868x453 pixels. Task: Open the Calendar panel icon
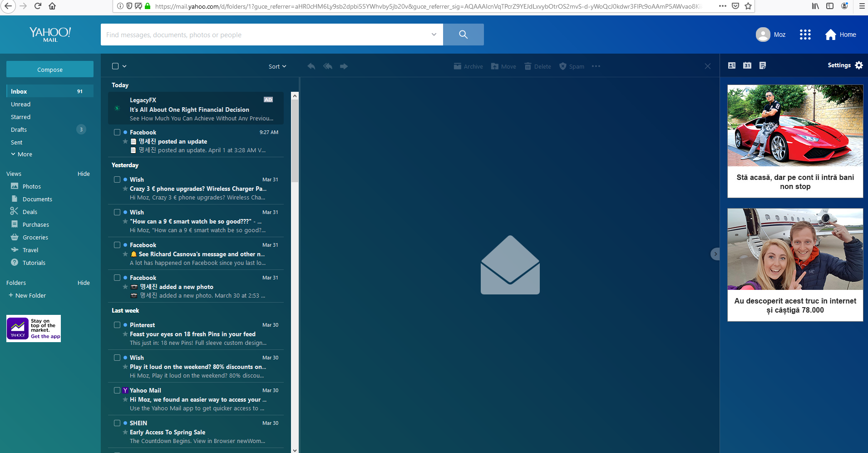747,65
